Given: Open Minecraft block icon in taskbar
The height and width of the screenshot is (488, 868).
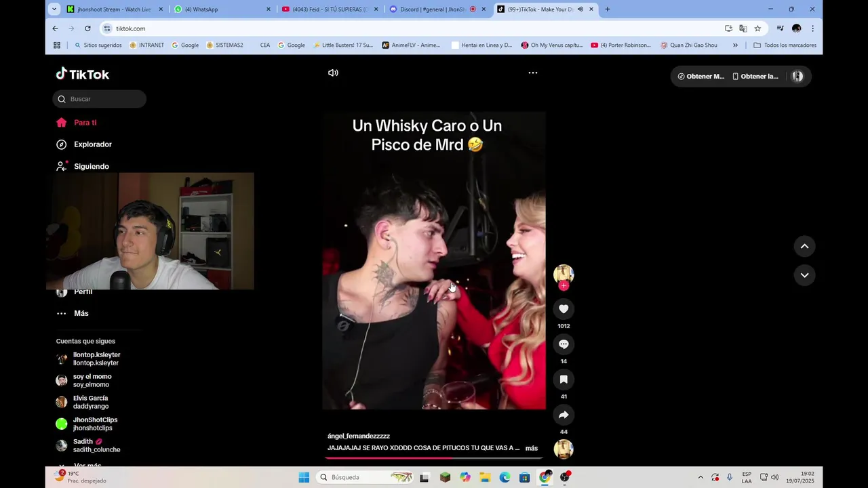Looking at the screenshot, I should click(445, 477).
